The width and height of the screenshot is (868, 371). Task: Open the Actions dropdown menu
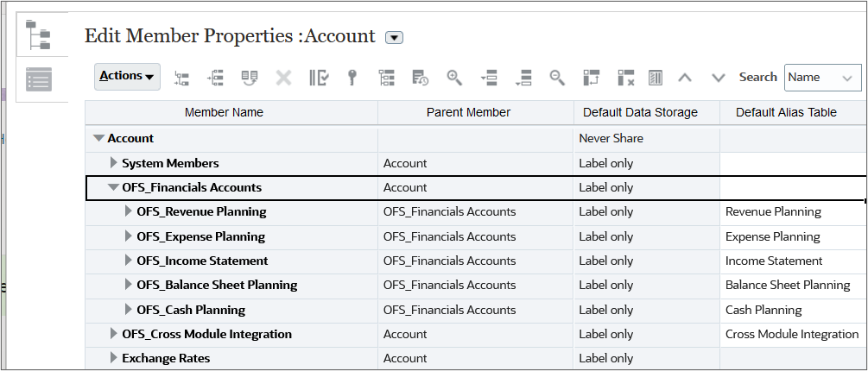[x=127, y=77]
